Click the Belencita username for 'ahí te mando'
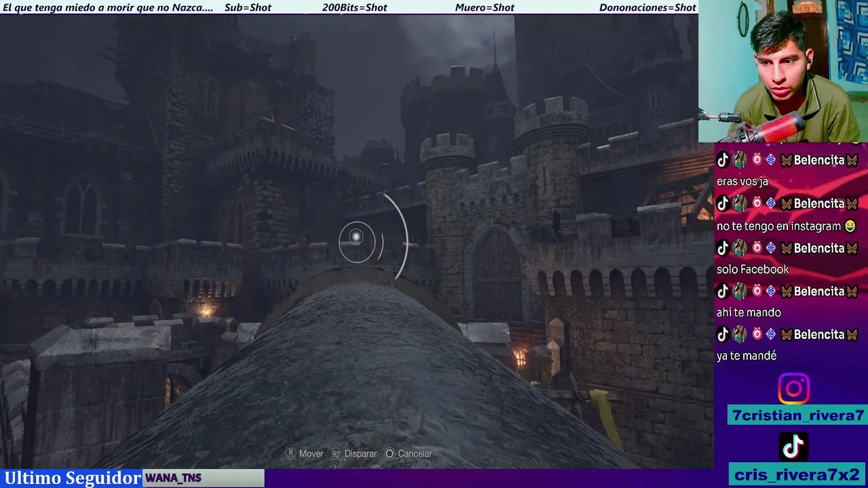Viewport: 868px width, 488px height. click(819, 291)
